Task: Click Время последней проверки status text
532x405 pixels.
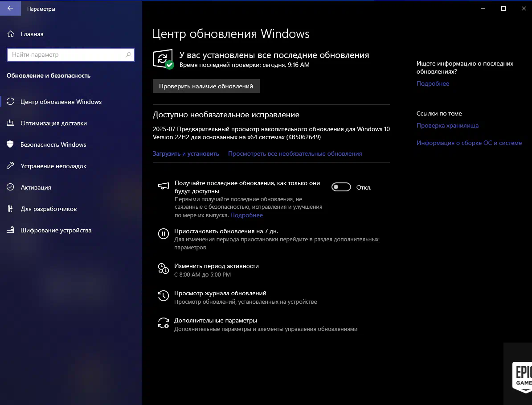Action: 244,65
